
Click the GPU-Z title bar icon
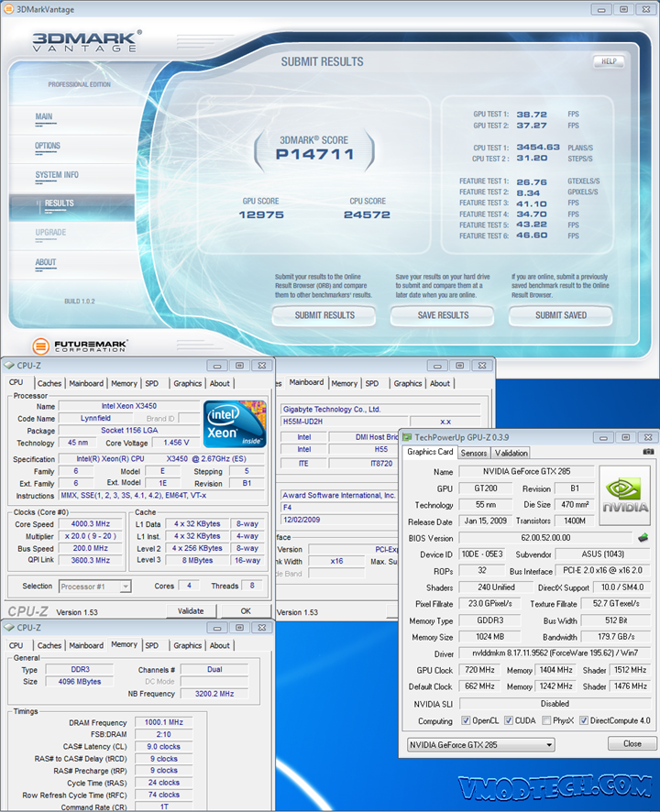click(x=407, y=437)
